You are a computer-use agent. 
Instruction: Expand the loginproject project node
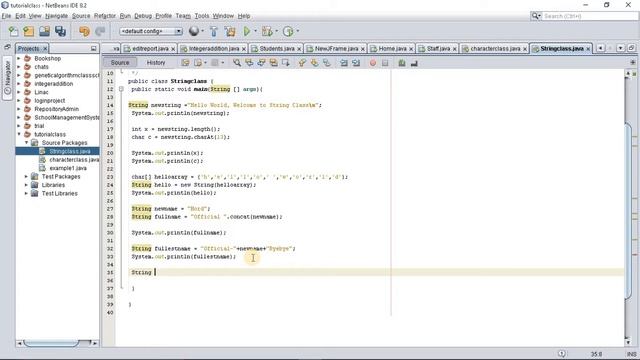18,100
